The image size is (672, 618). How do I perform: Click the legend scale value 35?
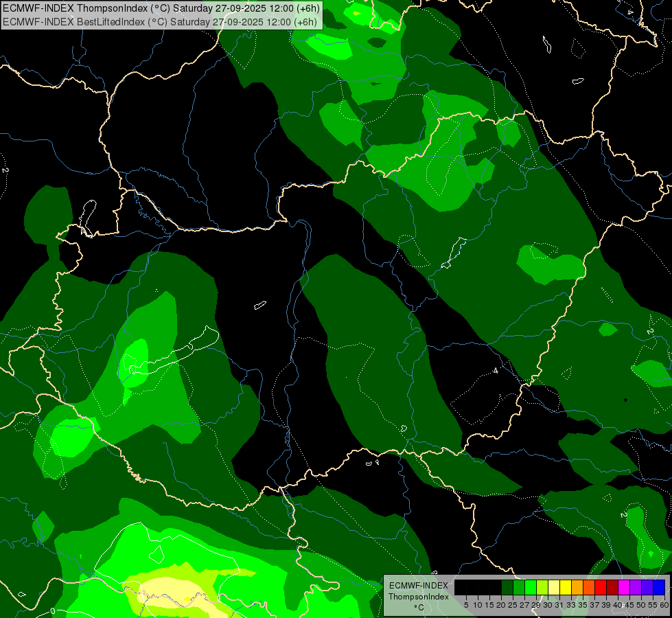coord(583,605)
